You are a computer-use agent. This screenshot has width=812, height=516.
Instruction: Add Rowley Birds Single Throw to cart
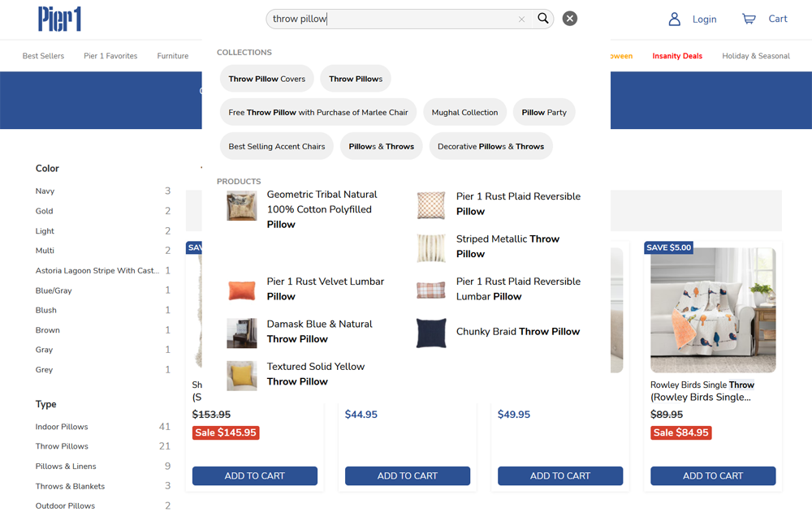tap(713, 475)
